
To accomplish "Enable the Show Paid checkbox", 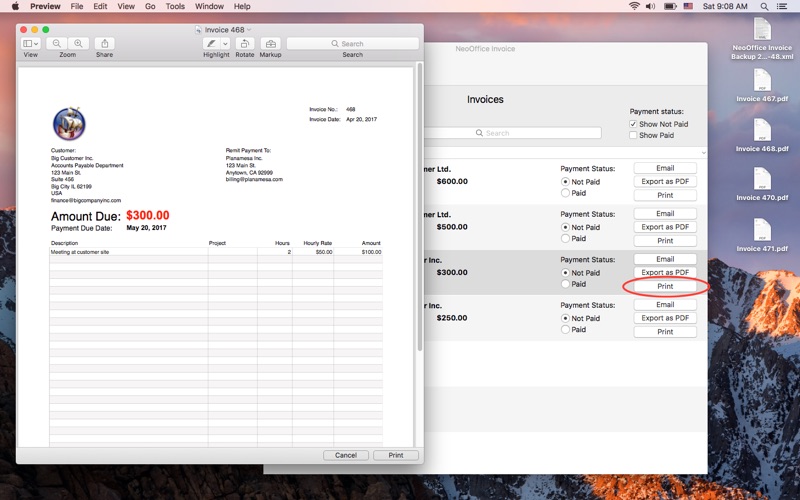I will [x=633, y=135].
